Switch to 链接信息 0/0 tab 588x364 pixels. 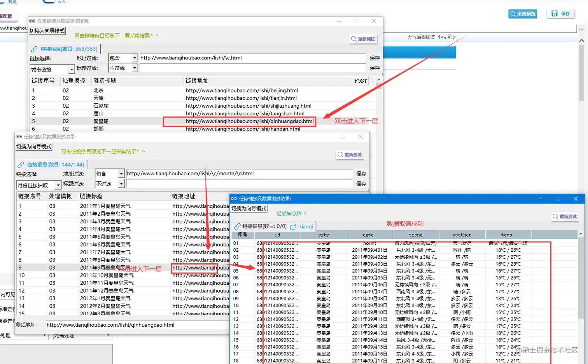[x=261, y=226]
